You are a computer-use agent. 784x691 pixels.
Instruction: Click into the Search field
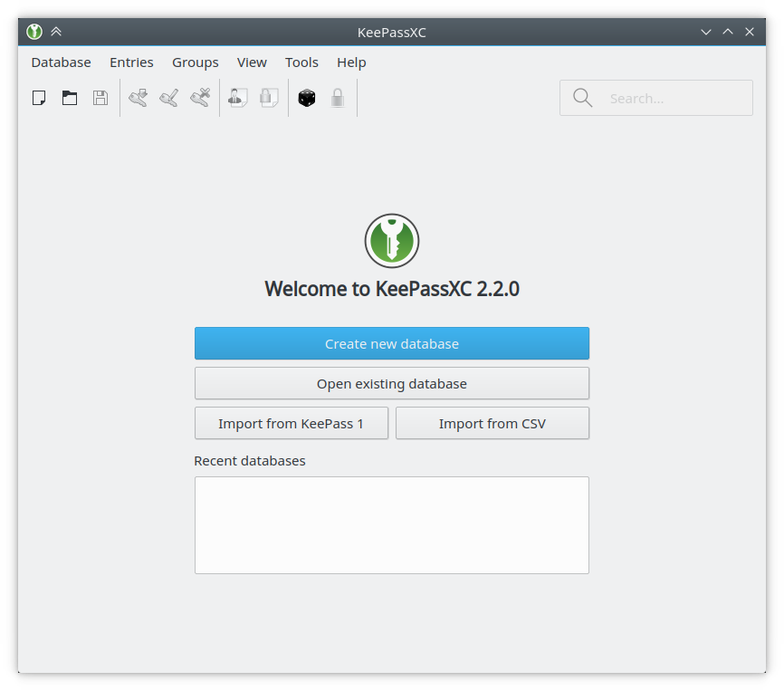pyautogui.click(x=656, y=98)
